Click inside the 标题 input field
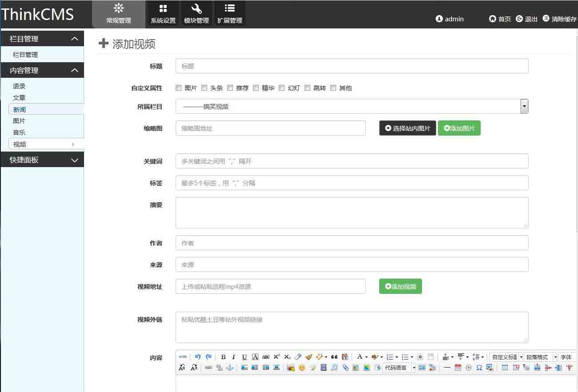The height and width of the screenshot is (392, 578). pyautogui.click(x=352, y=66)
